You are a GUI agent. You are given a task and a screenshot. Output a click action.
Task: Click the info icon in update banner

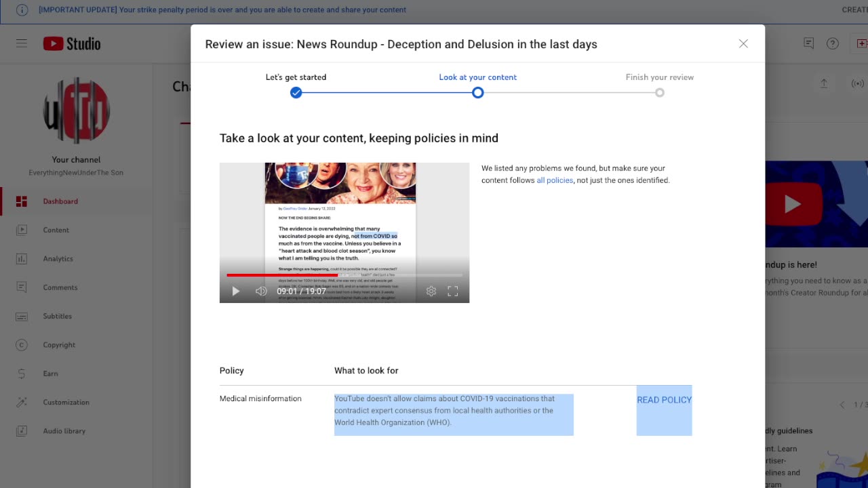pos(22,9)
